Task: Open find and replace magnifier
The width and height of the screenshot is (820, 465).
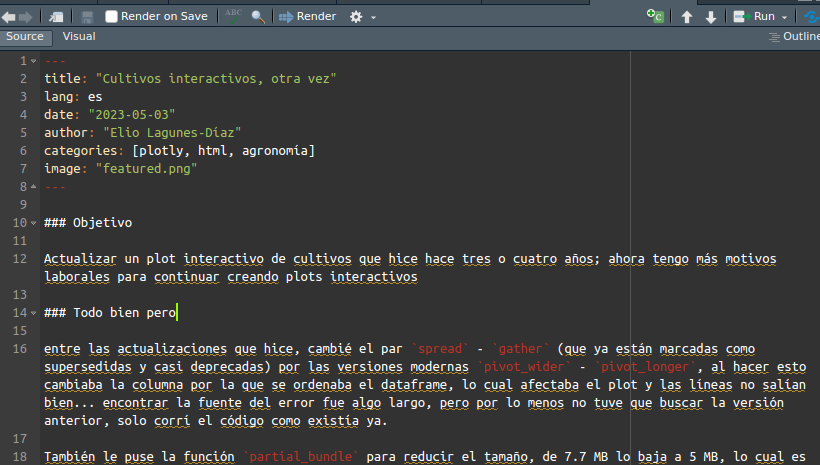Action: coord(258,17)
